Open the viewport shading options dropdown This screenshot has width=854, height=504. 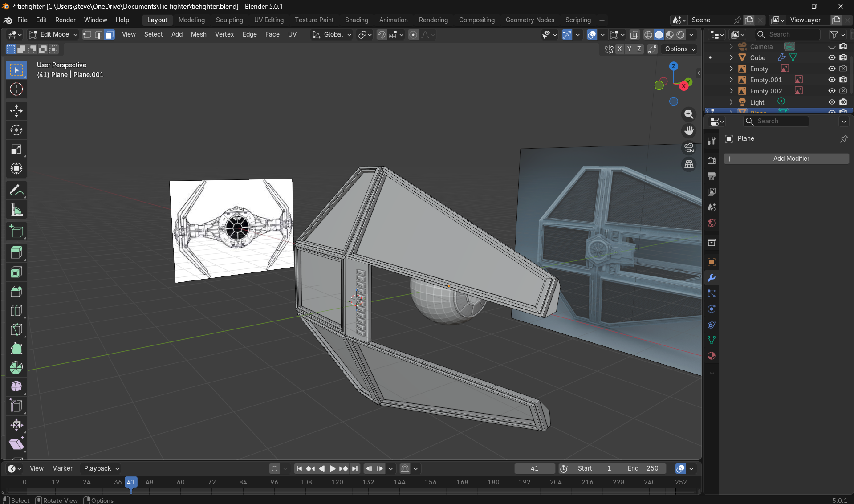(x=691, y=35)
